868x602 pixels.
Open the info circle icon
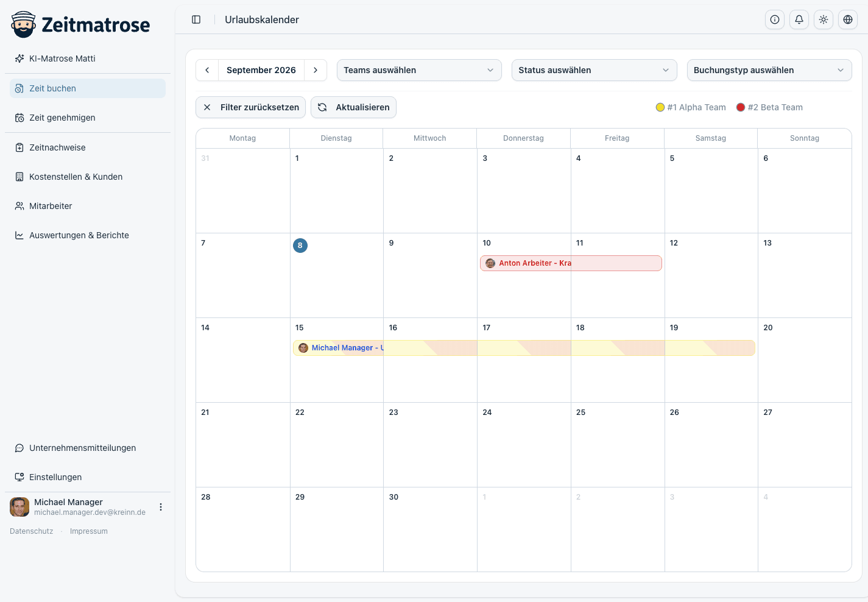coord(775,19)
